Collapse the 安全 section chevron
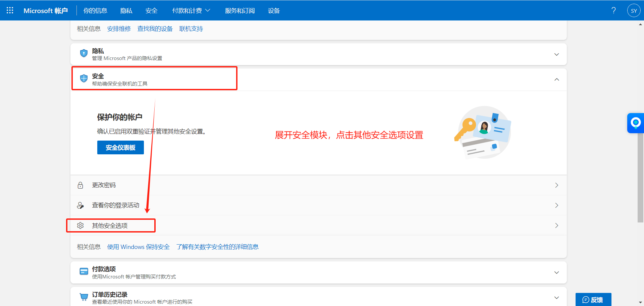Viewport: 644px width, 306px height. pos(556,80)
